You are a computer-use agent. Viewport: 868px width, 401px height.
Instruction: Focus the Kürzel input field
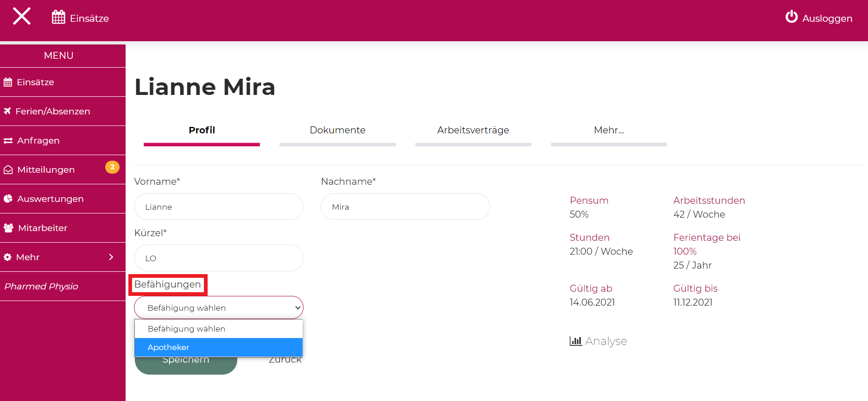pyautogui.click(x=218, y=258)
